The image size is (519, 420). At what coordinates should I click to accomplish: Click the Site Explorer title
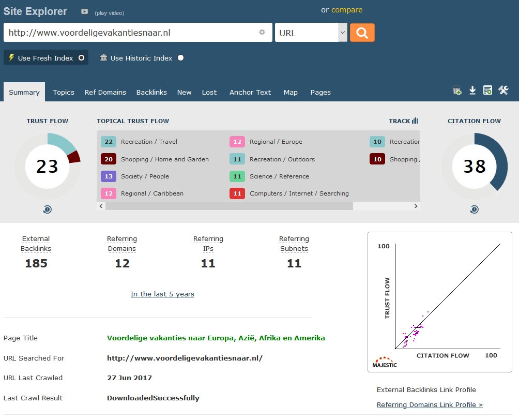point(36,11)
